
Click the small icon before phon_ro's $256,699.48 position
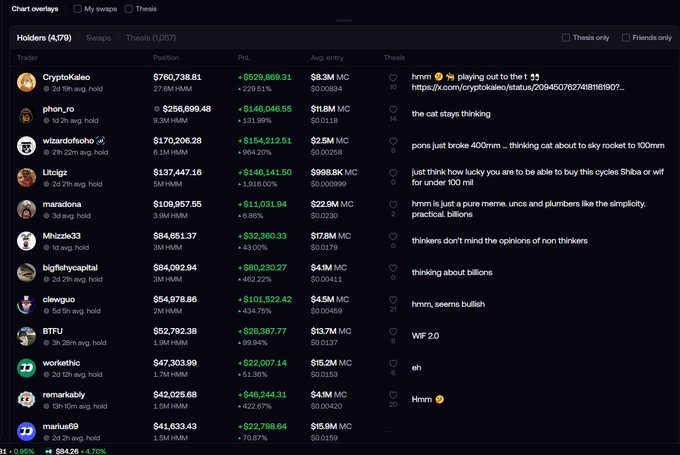(157, 109)
